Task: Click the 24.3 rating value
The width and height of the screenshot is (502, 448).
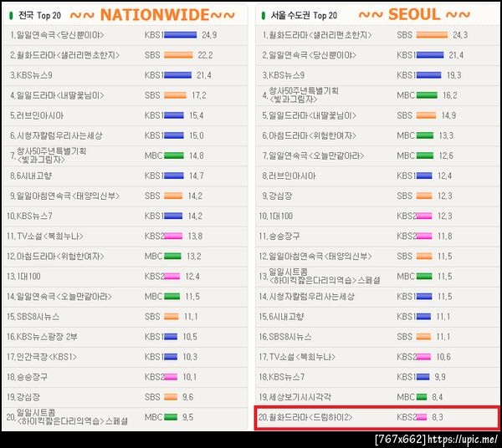Action: coord(460,35)
